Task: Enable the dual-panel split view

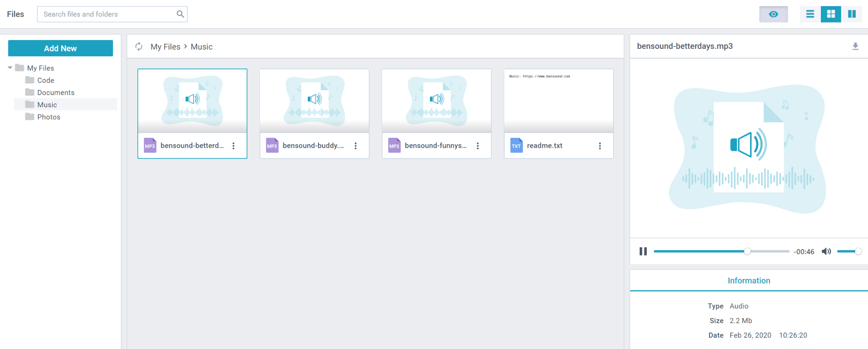Action: tap(851, 14)
